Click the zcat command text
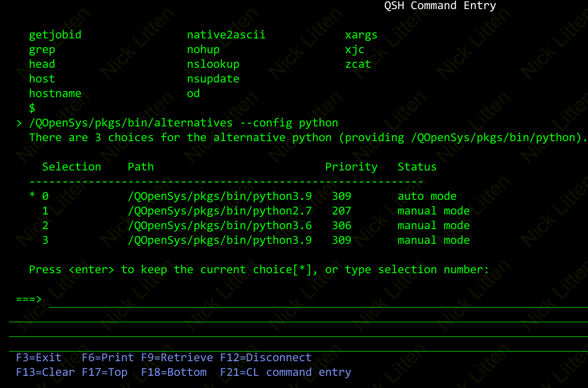The width and height of the screenshot is (588, 388). point(358,64)
